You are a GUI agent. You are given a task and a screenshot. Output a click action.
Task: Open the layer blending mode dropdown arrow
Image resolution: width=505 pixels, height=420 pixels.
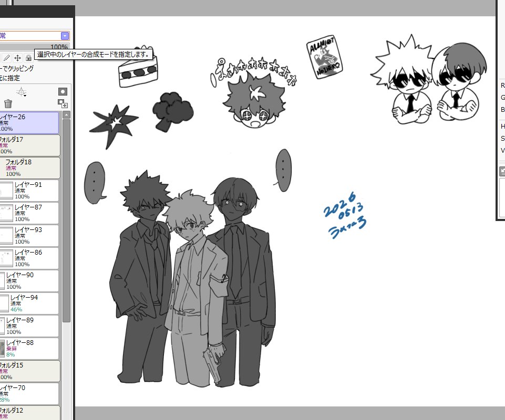[x=65, y=36]
